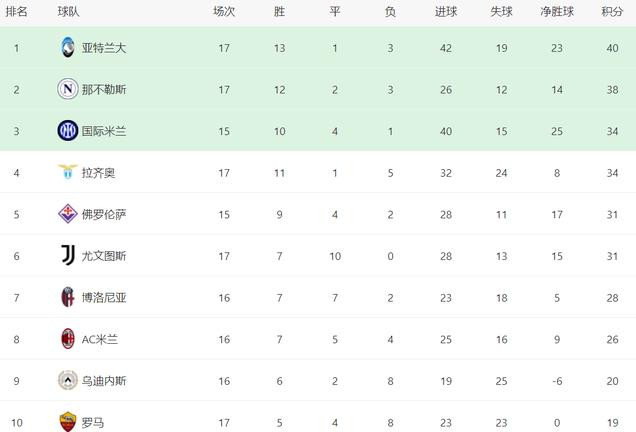Image resolution: width=636 pixels, height=432 pixels.
Task: Click the Juventus (尤文图斯) J logo
Action: pos(68,255)
